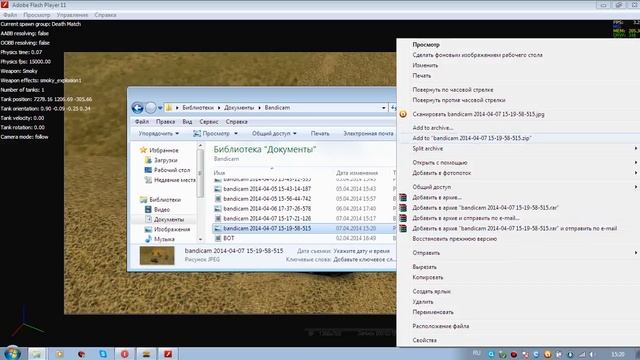This screenshot has height=360, width=640.
Task: Expand the Отправить submenu arrow
Action: [636, 253]
